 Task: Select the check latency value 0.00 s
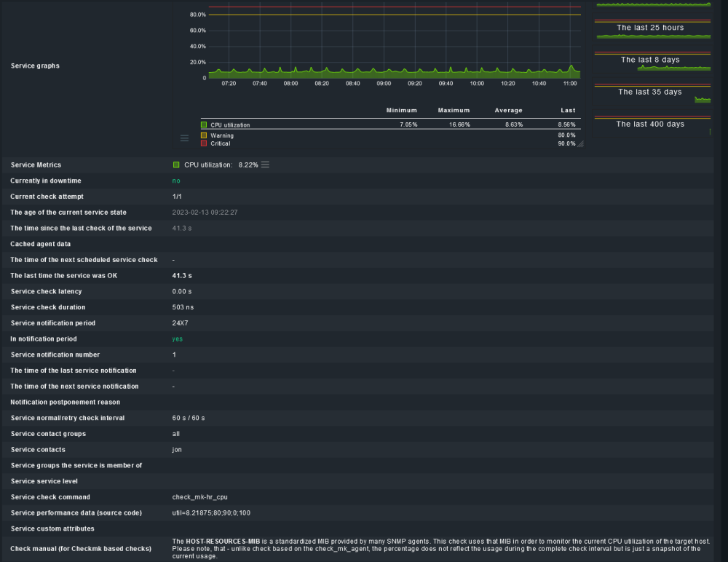[182, 291]
